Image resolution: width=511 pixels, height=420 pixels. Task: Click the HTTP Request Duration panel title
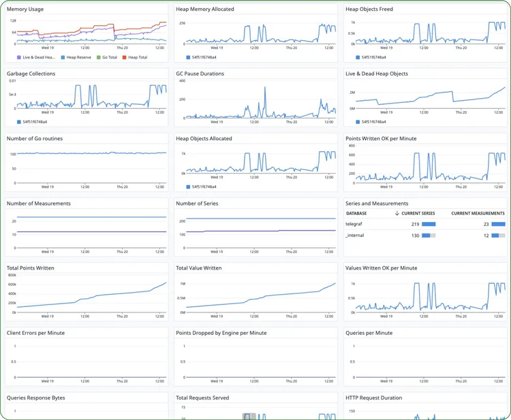coord(374,398)
